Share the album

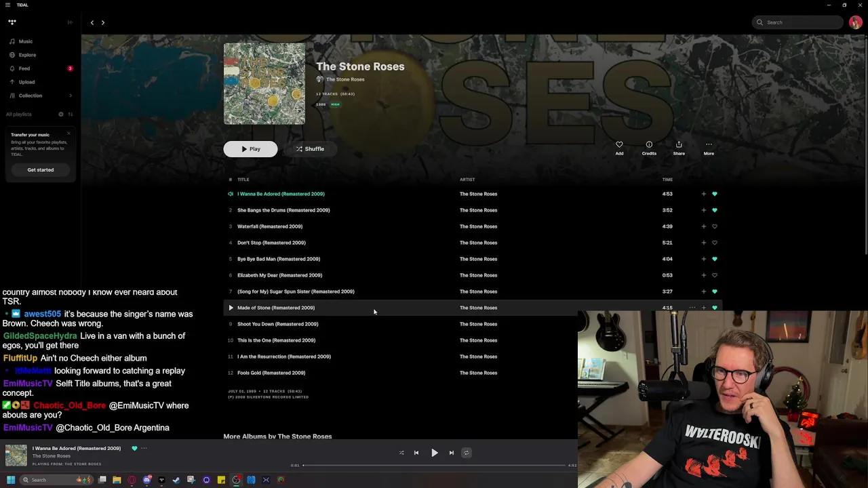(679, 148)
